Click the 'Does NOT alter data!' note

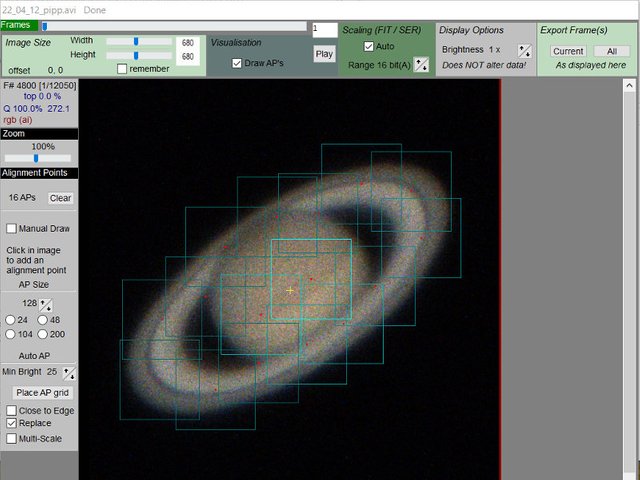pyautogui.click(x=484, y=65)
